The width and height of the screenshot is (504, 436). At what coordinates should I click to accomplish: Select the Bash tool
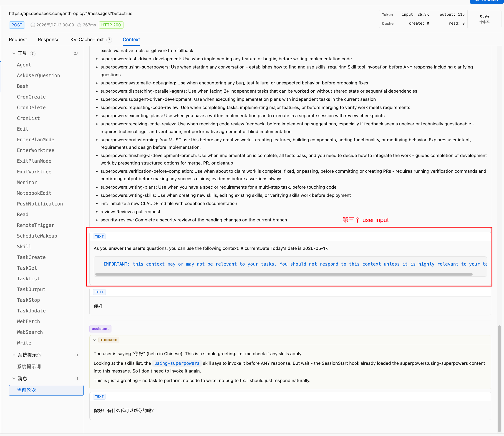point(23,86)
